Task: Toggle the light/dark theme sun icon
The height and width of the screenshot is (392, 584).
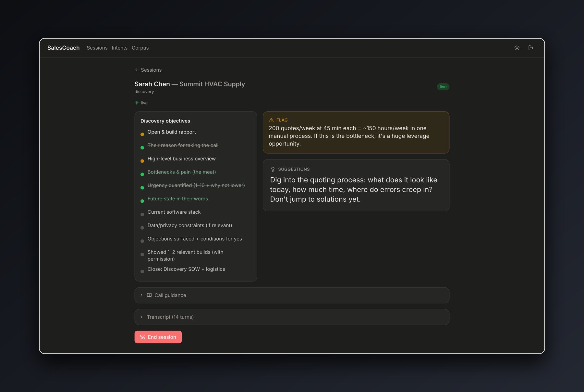Action: [x=517, y=48]
